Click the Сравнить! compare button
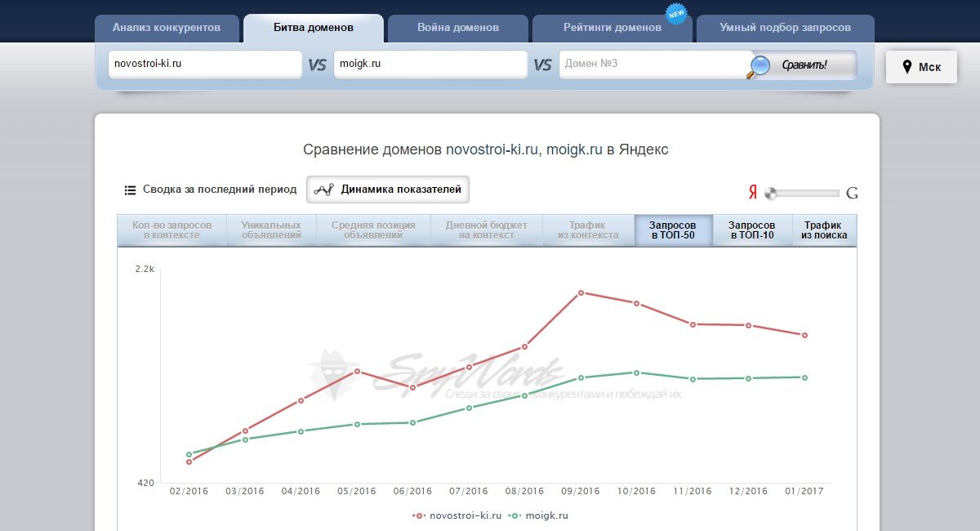 (x=804, y=65)
